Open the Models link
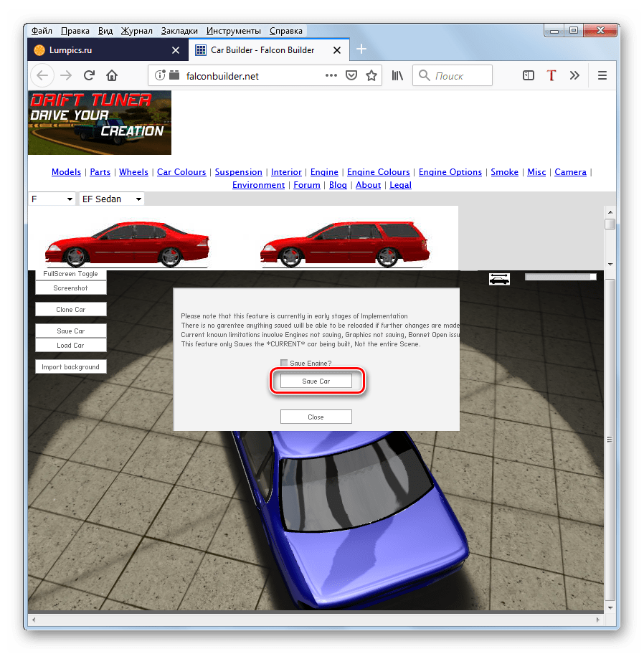This screenshot has height=654, width=644. click(66, 172)
